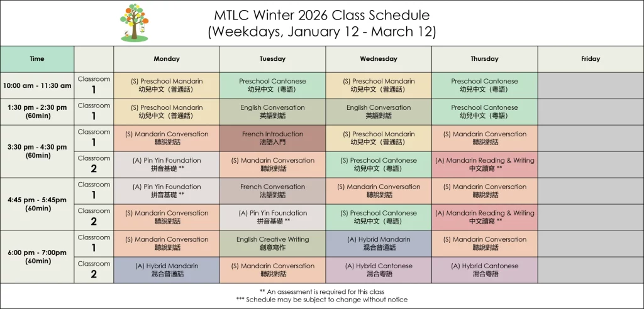Click the French Introduction class cell
Screen dimensions: 644x309
[x=272, y=138]
